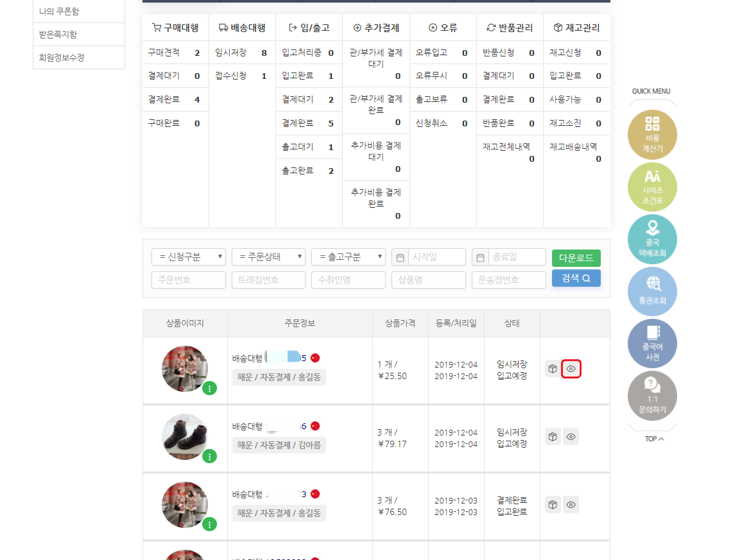Click the eye icon for 김아름 order
Screen dimensions: 742x560
tap(571, 437)
